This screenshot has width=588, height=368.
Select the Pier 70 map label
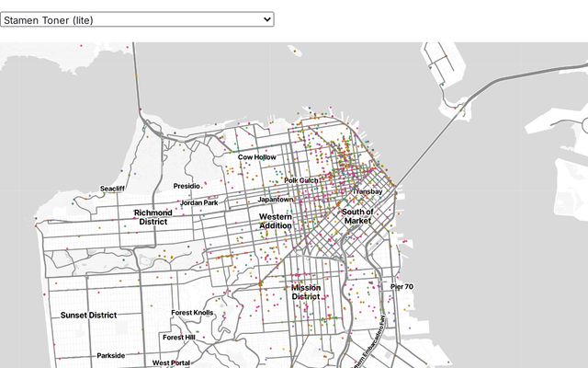coord(401,287)
